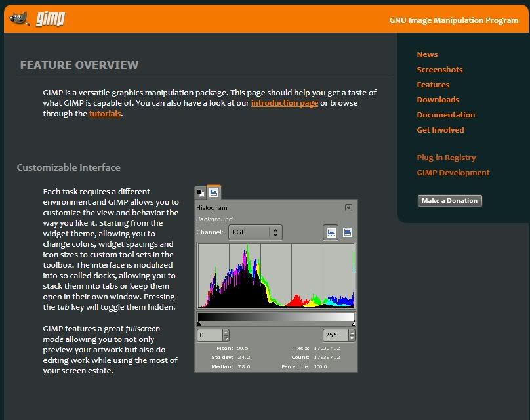The height and width of the screenshot is (420, 530).
Task: Open the Features link in sidebar
Action: point(433,85)
